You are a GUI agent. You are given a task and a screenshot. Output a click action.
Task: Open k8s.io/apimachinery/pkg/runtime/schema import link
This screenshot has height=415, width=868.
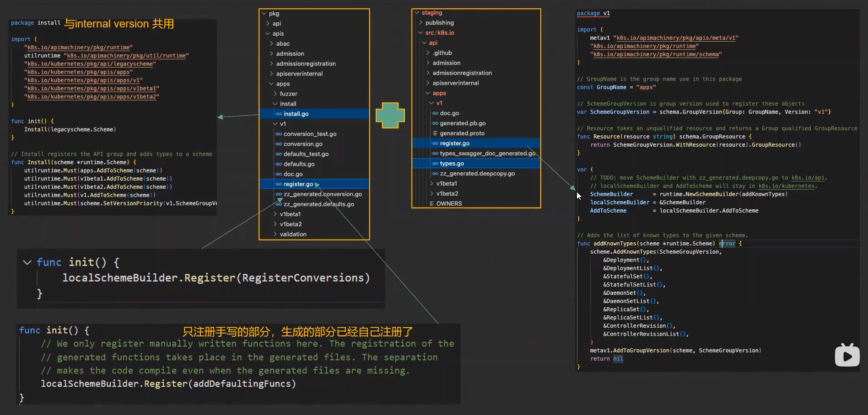click(656, 54)
